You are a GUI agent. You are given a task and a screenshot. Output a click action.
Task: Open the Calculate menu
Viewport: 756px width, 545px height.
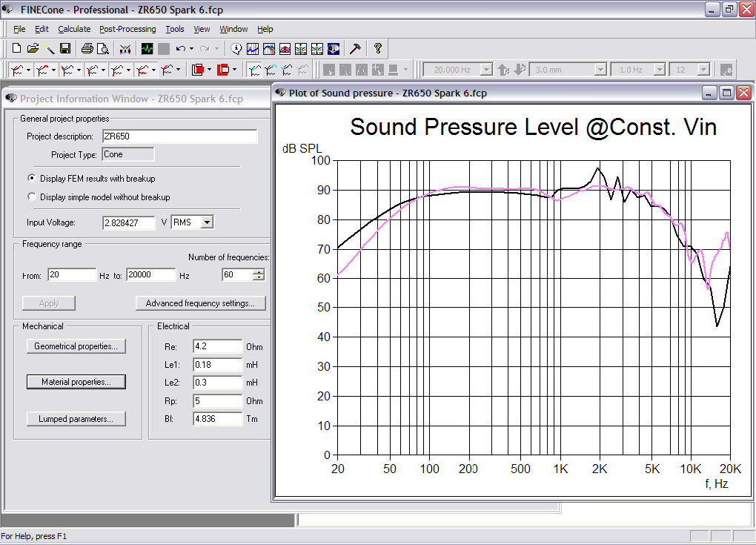click(74, 29)
